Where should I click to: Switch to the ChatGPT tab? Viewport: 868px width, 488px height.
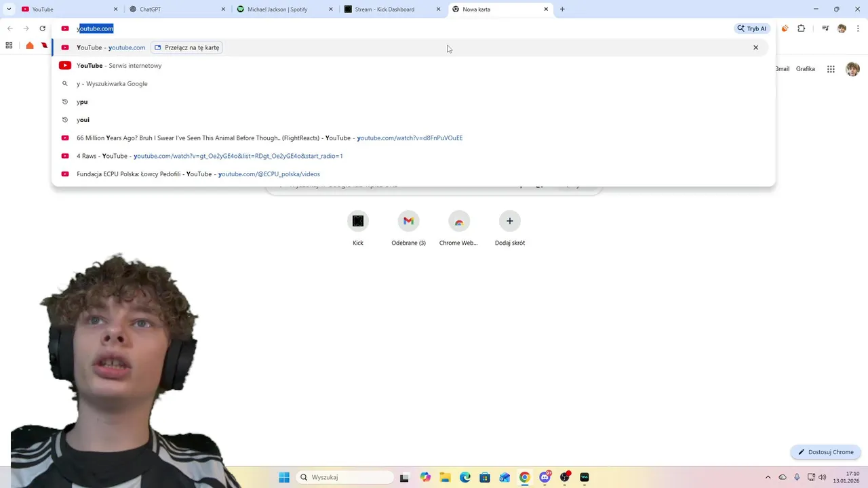(178, 9)
